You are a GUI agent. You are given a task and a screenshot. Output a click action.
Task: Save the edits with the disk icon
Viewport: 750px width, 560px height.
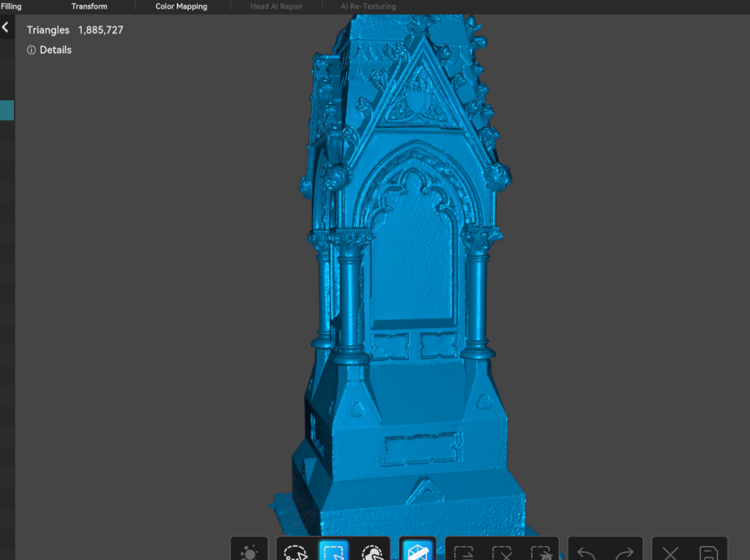point(708,552)
